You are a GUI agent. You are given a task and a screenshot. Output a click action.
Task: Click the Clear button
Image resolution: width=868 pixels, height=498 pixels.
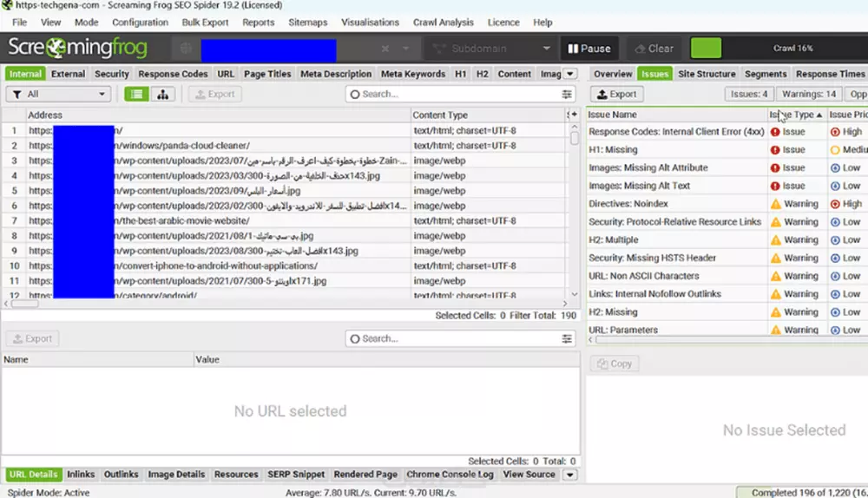pos(654,49)
